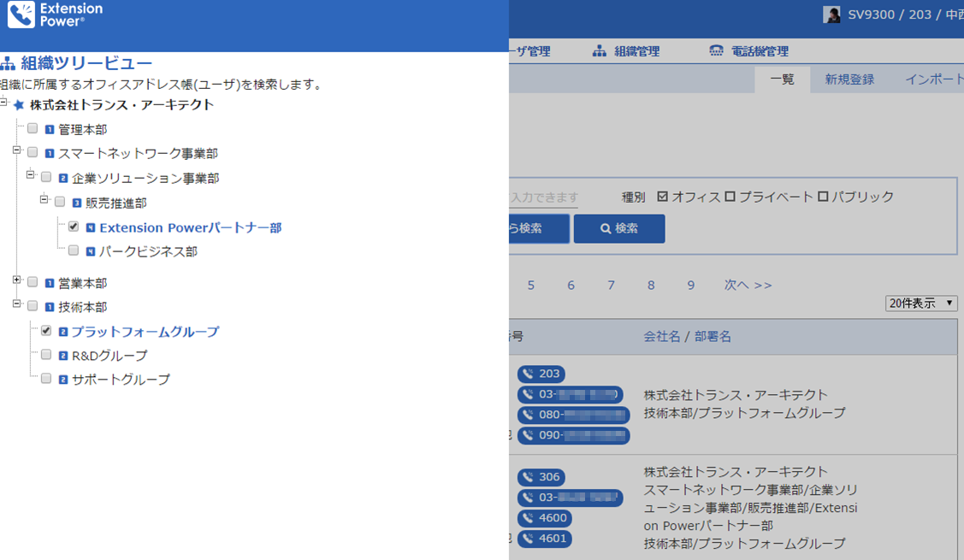Collapse the 株式会社トランス・アーキテクト root node
Viewport: 964px width, 560px height.
click(x=3, y=102)
